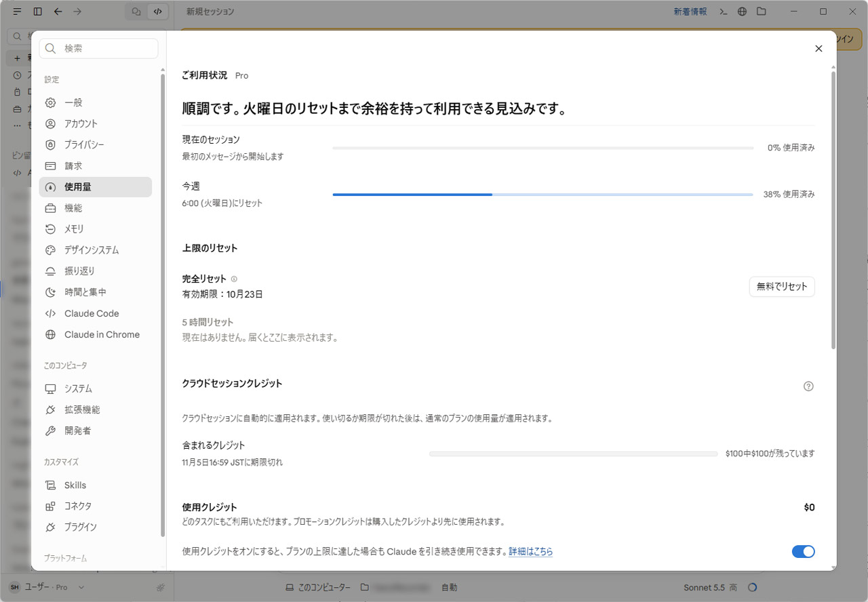Click the メモリ icon in sidebar
The width and height of the screenshot is (868, 602).
click(50, 229)
